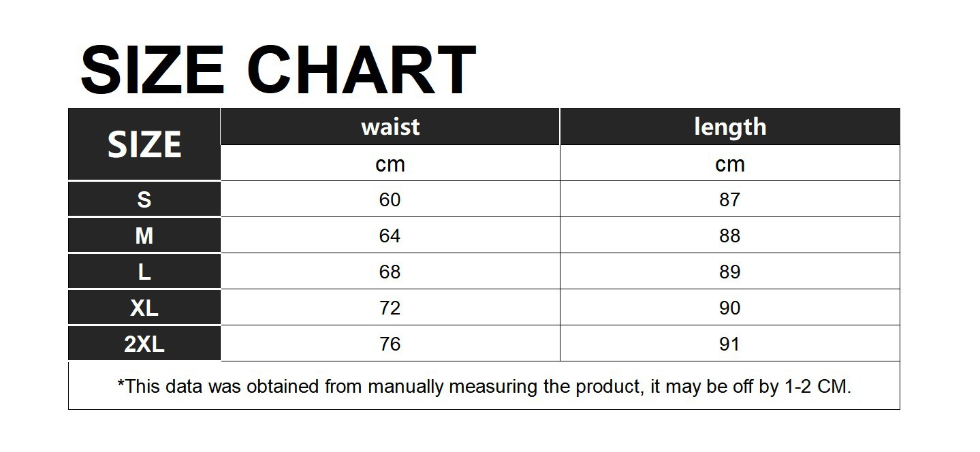This screenshot has height=452, width=980.
Task: Select waist value 60
Action: (x=390, y=199)
